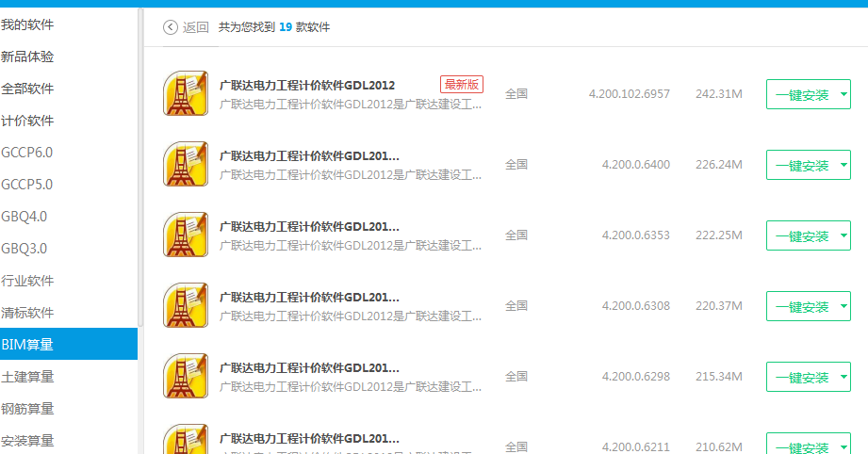This screenshot has height=454, width=868.
Task: Open 计价软件 category
Action: click(27, 122)
